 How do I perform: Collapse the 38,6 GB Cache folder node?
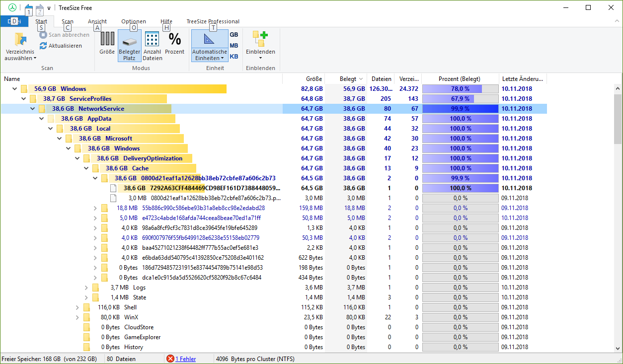click(86, 168)
